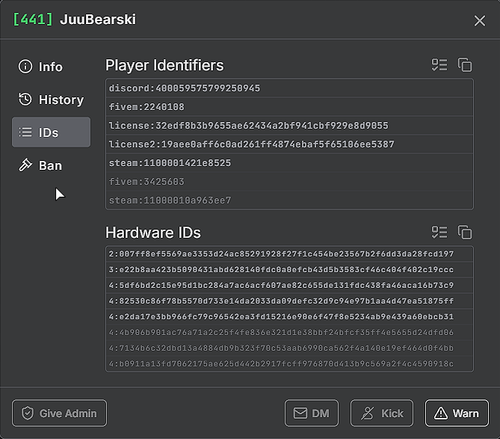Click Player Identifiers select-list icon

coord(439,65)
